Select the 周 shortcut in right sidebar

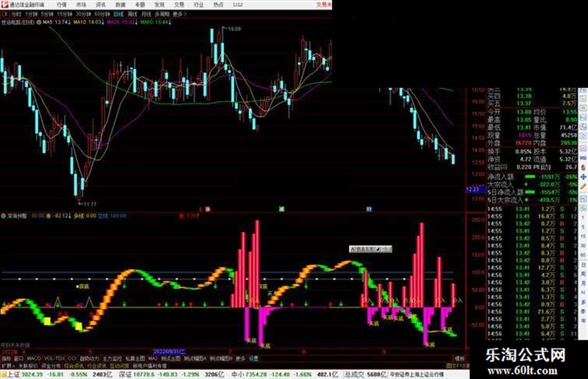coord(584,274)
